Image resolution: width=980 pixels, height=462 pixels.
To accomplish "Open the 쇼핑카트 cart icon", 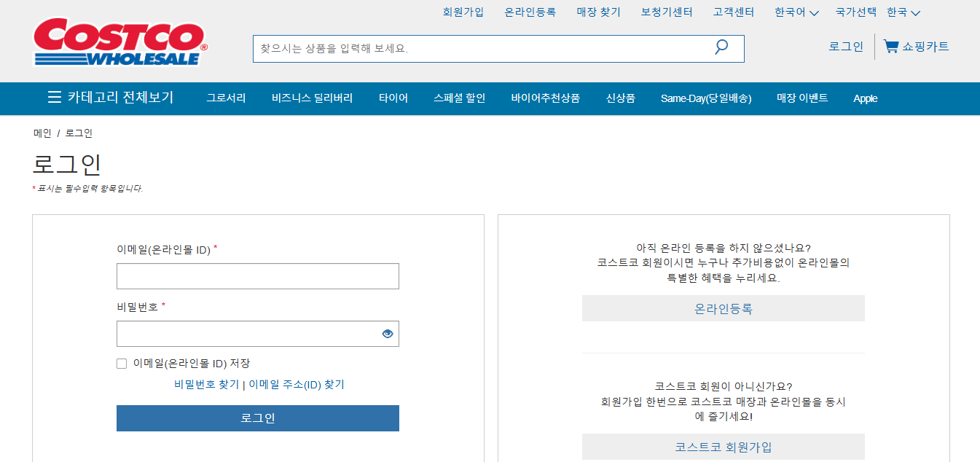I will tap(890, 45).
